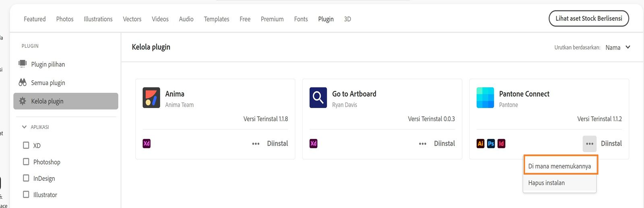Click the Go to Artboard plugin title
The image size is (644, 208).
coord(354,94)
